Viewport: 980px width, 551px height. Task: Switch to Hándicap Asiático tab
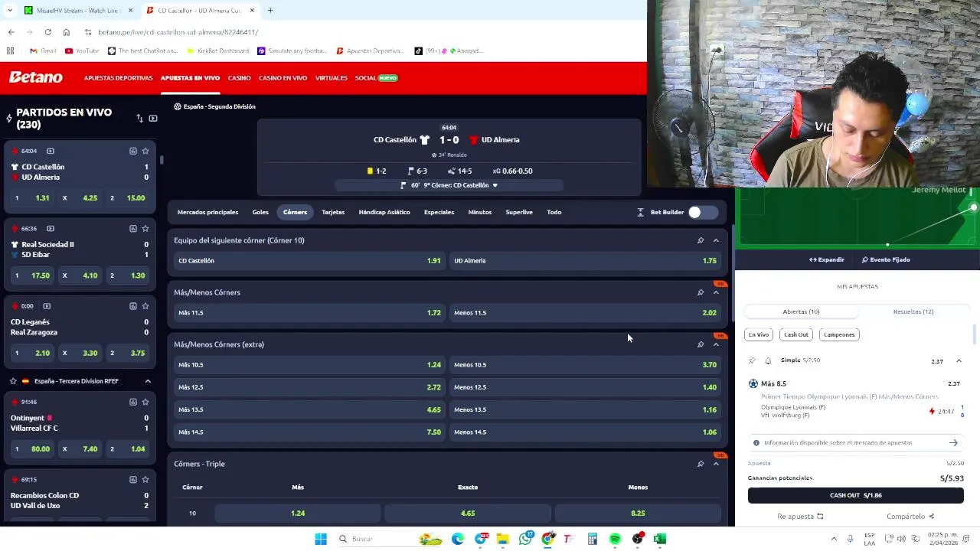pyautogui.click(x=384, y=212)
